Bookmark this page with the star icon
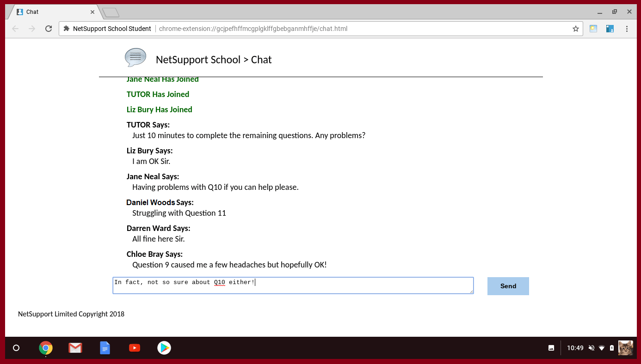This screenshot has width=641, height=364. [575, 29]
